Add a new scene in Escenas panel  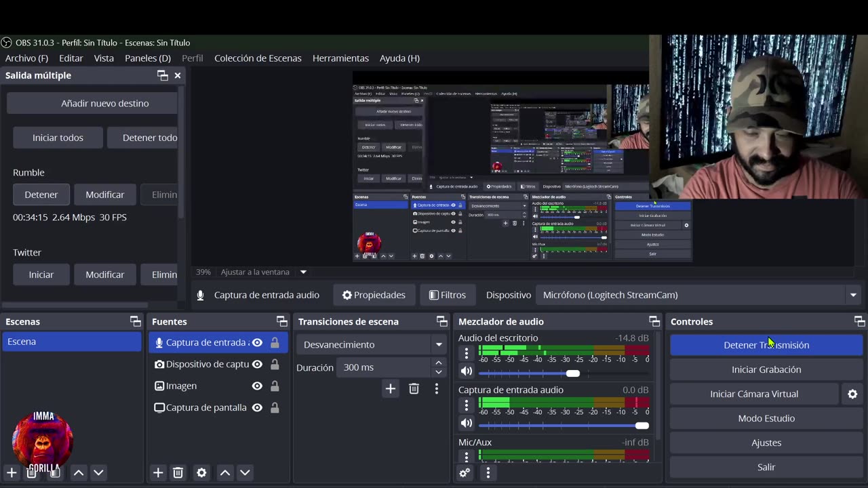click(x=12, y=472)
